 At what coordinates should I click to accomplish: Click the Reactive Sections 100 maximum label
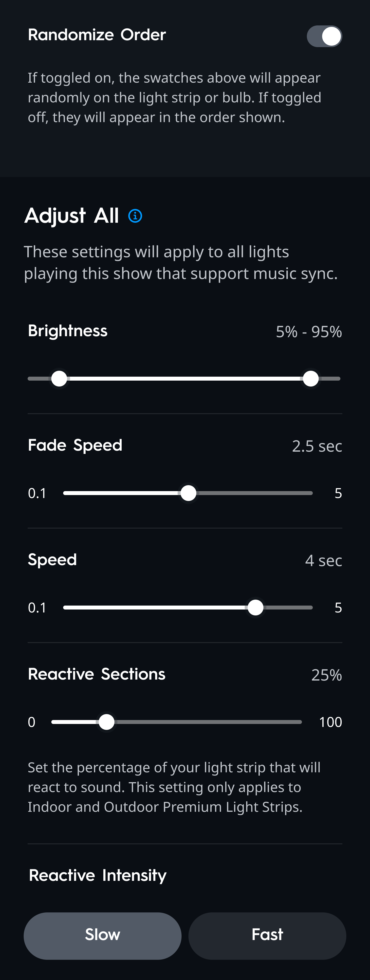[x=330, y=722]
